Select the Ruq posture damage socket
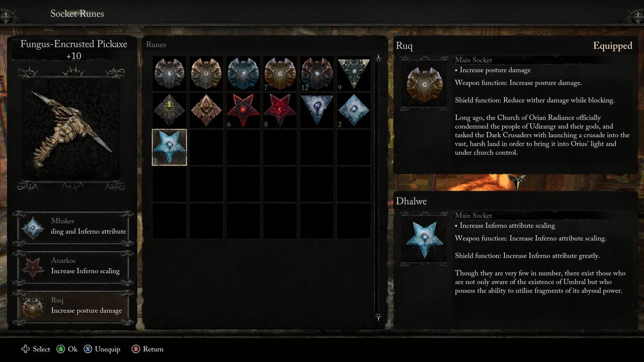This screenshot has width=644, height=362. [x=73, y=307]
